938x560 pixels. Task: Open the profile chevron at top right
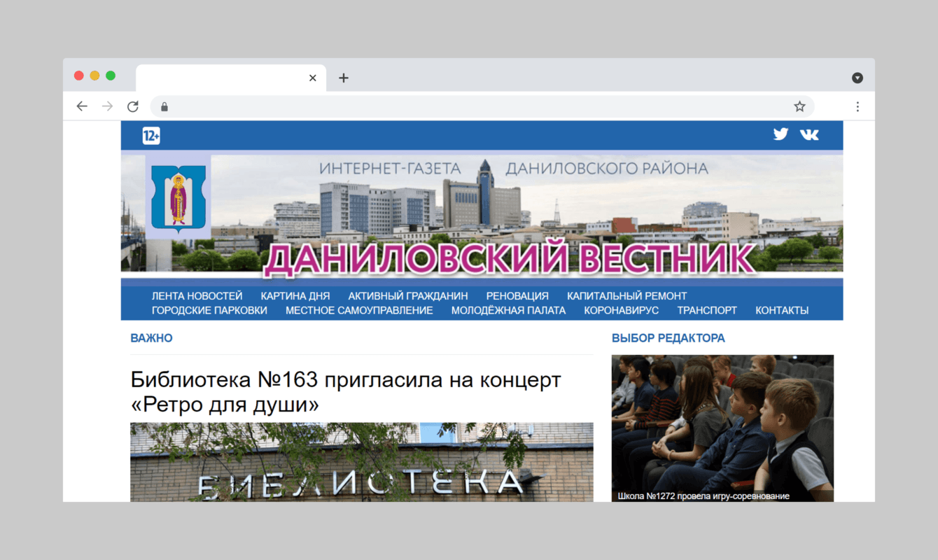point(857,77)
